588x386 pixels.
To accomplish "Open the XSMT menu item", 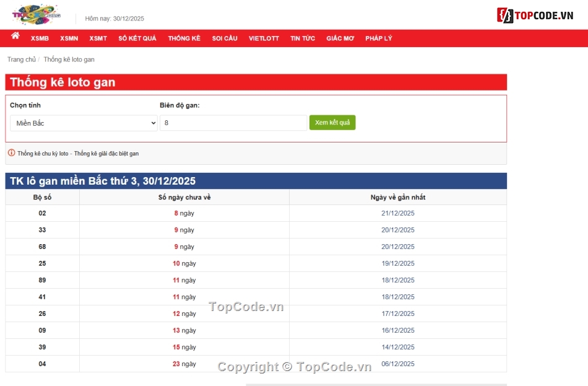I will point(97,38).
